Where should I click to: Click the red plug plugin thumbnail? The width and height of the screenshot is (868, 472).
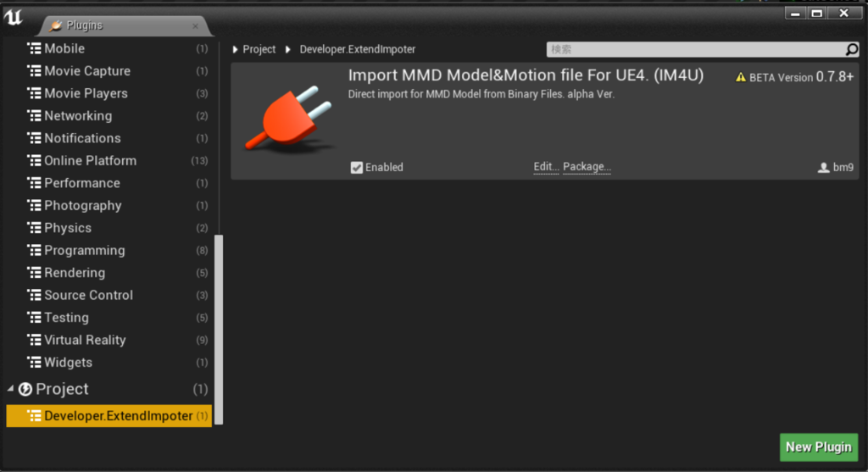290,119
